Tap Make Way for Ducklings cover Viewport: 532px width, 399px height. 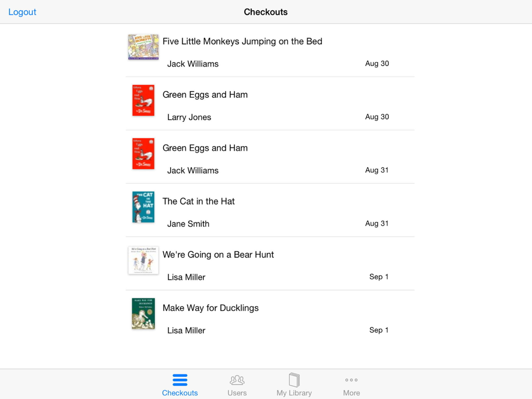(143, 313)
